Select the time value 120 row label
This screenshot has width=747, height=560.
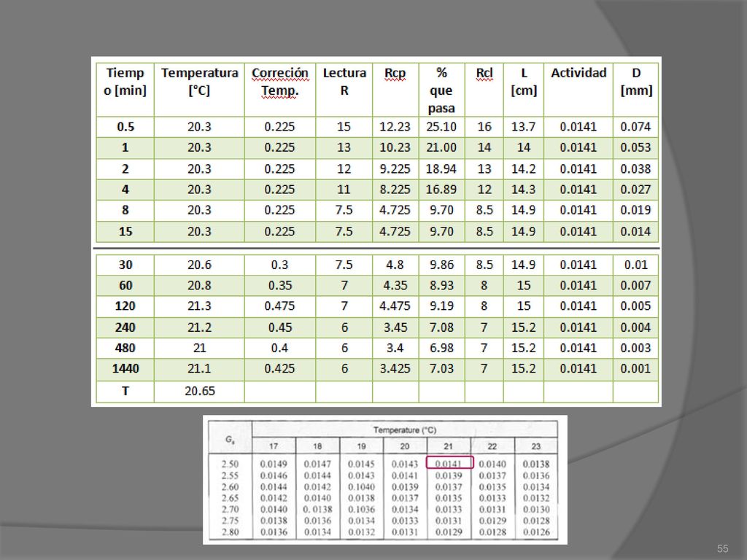pos(125,306)
